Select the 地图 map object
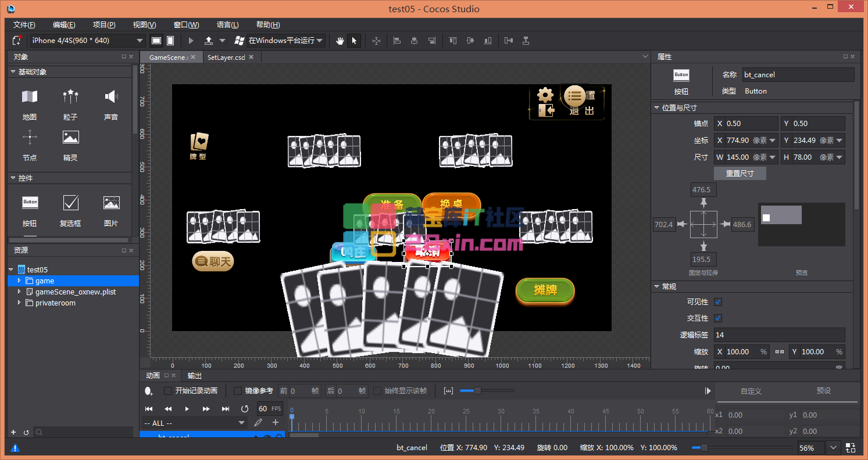Screen dimensions: 868x460 click(30, 105)
